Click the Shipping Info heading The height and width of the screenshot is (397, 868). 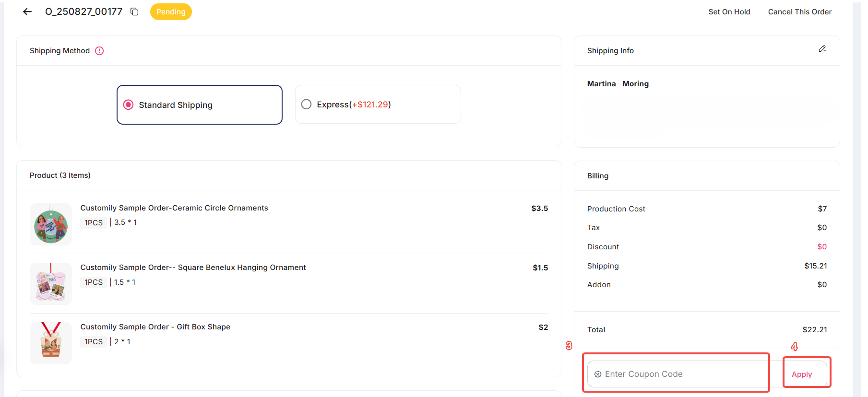click(x=610, y=51)
